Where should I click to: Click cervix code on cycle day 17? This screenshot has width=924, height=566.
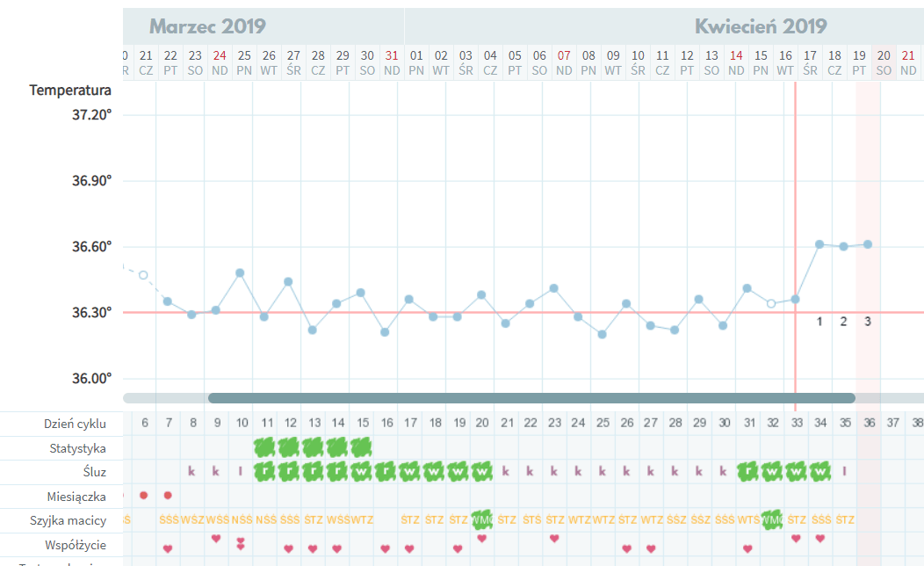(x=410, y=520)
